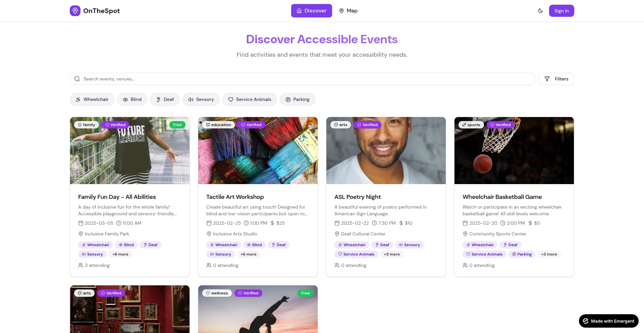Viewport: 644px width, 333px height.
Task: Click the magnifier icon in search bar
Action: 77,79
